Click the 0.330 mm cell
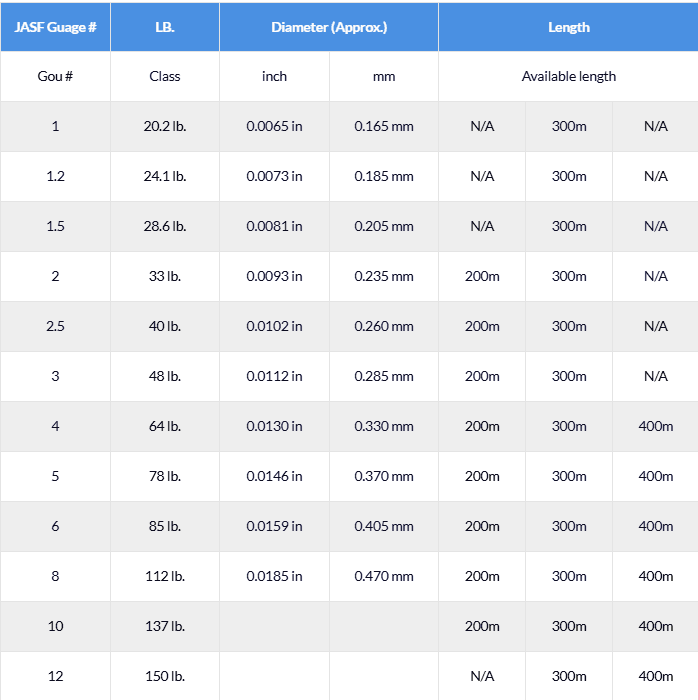The height and width of the screenshot is (700, 698). (x=384, y=426)
